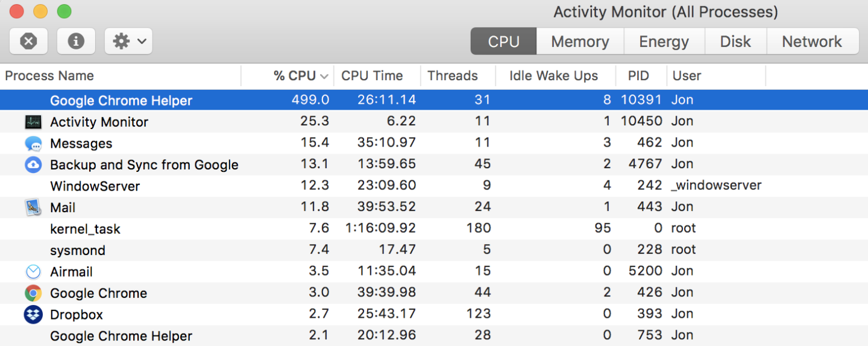Sort by the Process Name column header

[49, 76]
